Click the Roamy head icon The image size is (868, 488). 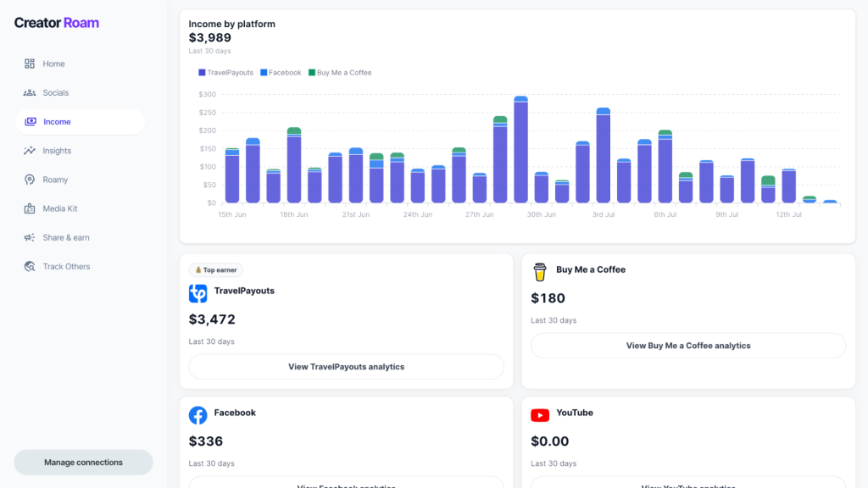tap(30, 180)
